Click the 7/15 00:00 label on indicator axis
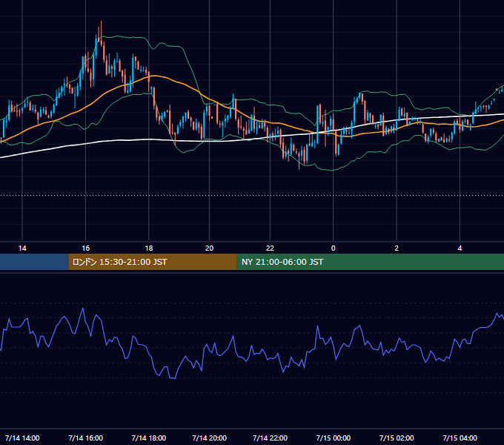This screenshot has height=445, width=504. coord(334,438)
